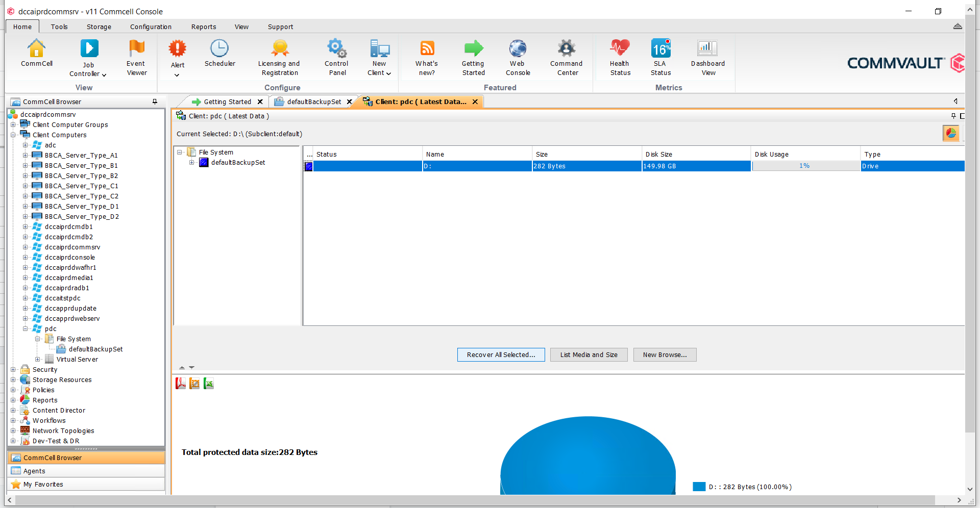980x508 pixels.
Task: Open the Support tab
Action: click(x=280, y=27)
